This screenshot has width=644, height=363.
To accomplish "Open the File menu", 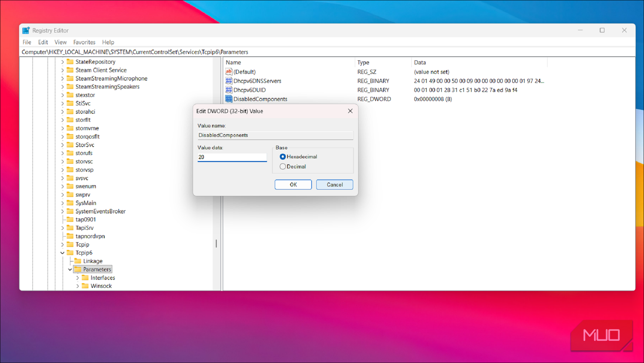I will coord(27,42).
